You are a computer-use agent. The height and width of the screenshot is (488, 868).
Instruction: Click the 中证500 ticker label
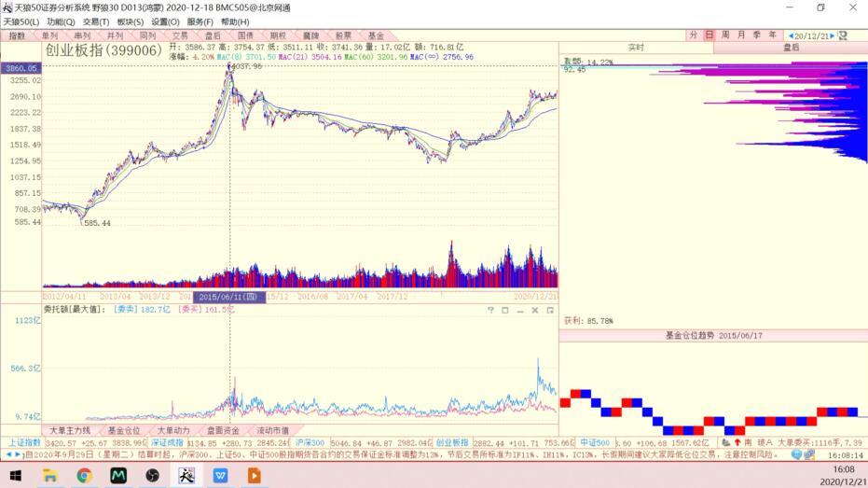click(x=595, y=442)
